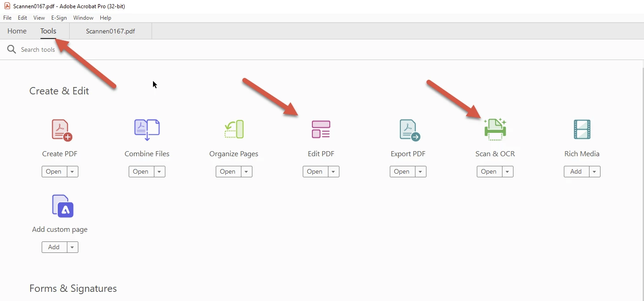Open the Window menu
The height and width of the screenshot is (301, 644).
[83, 18]
